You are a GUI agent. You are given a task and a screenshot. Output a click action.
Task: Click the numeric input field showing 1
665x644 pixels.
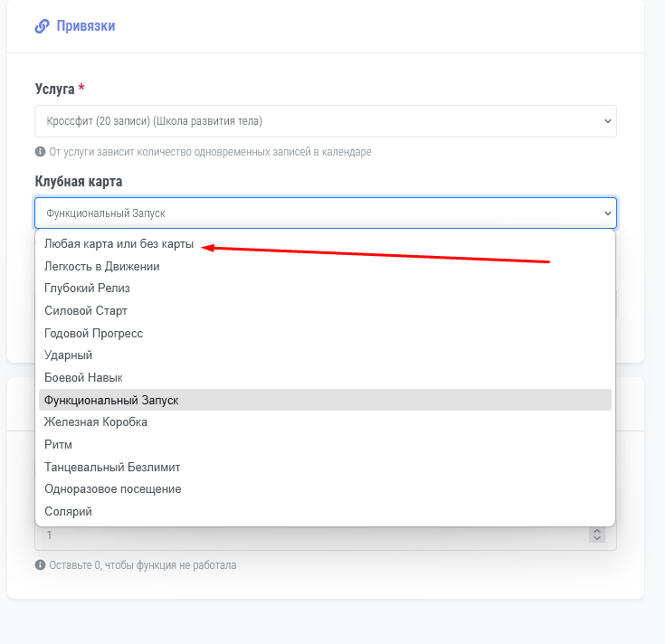click(x=308, y=536)
